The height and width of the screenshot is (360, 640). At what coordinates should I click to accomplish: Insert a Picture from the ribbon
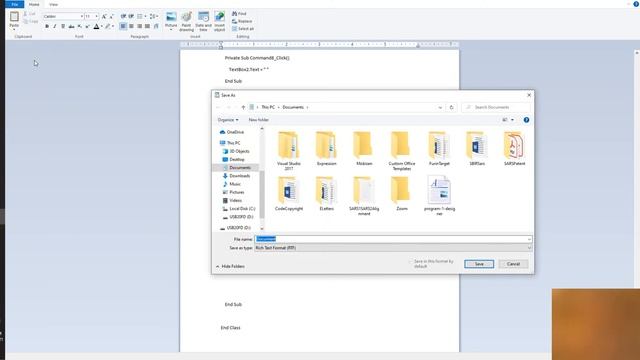[171, 21]
